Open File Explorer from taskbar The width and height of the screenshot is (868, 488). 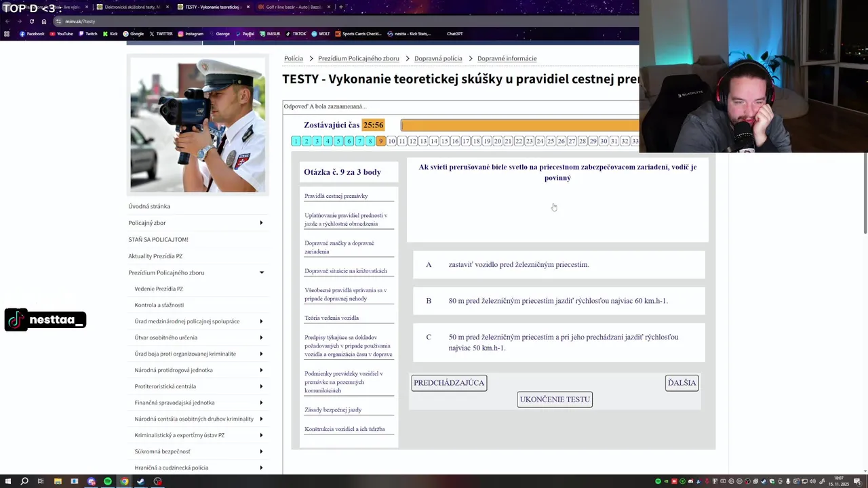tap(58, 481)
